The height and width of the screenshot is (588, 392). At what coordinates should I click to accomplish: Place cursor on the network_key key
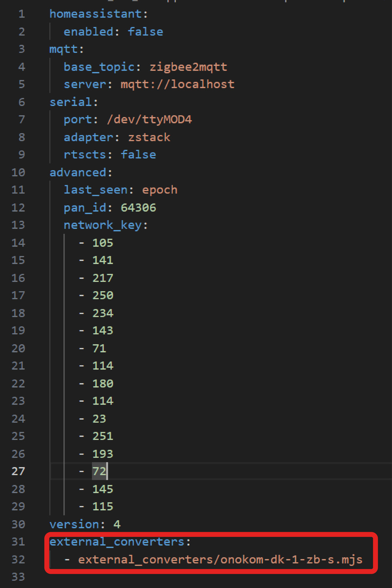(102, 225)
